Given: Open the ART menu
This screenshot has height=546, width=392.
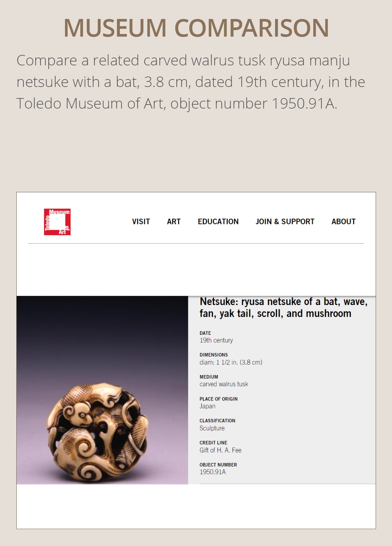Looking at the screenshot, I should (173, 221).
